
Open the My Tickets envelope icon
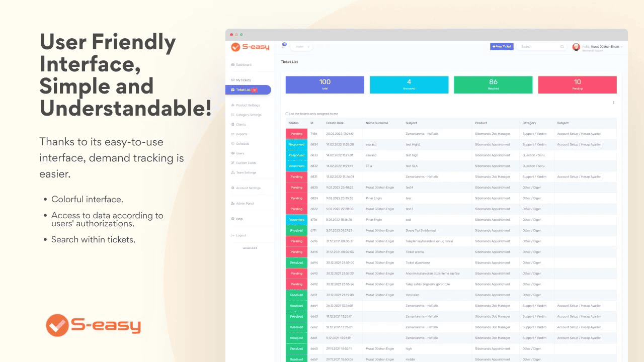(232, 80)
